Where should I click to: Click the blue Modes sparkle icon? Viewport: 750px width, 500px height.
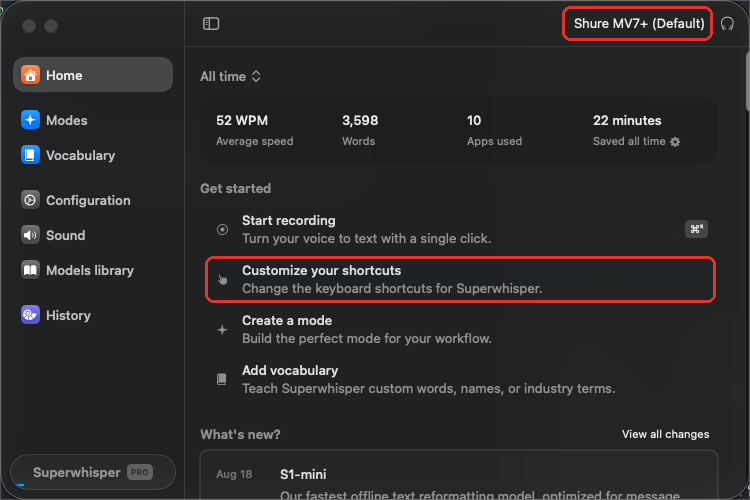[30, 120]
